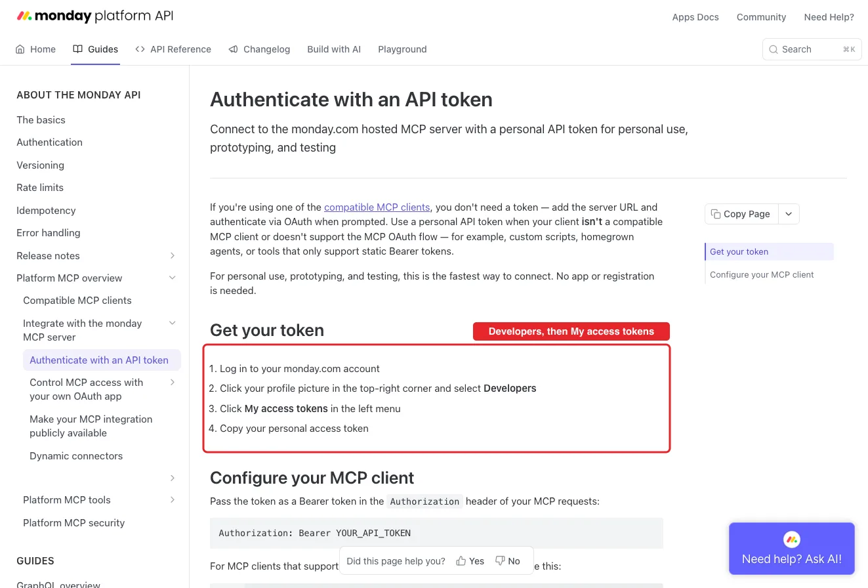Open the compatible MCP clients link
Viewport: 868px width, 588px height.
tap(377, 207)
